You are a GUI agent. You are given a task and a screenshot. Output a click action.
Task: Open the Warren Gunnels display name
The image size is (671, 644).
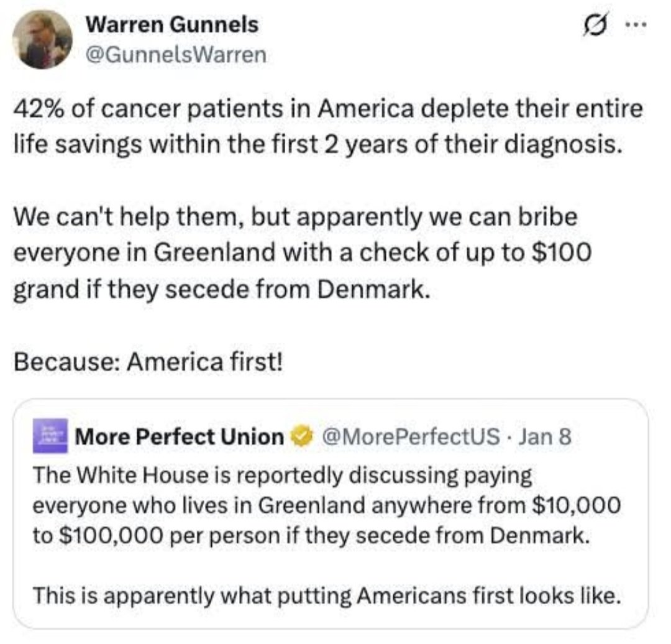pyautogui.click(x=172, y=24)
